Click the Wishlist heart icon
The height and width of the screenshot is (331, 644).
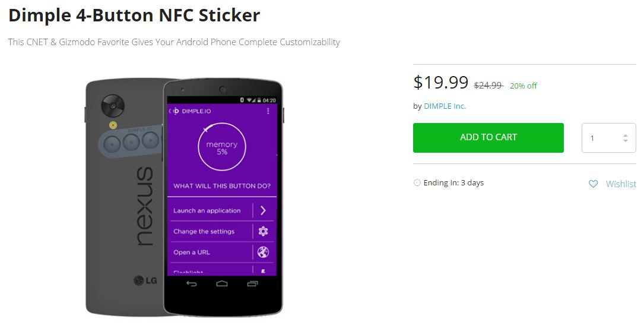[593, 184]
